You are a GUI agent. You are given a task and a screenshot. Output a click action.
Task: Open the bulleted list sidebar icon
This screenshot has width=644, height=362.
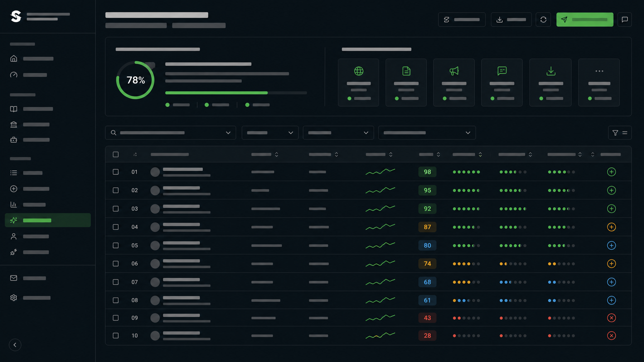[x=14, y=173]
